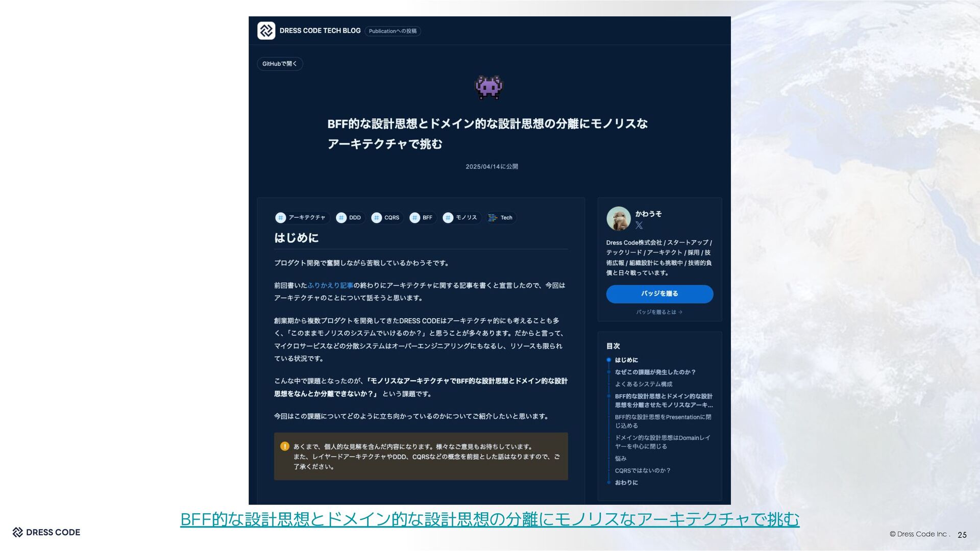The height and width of the screenshot is (551, 980).
Task: Click the Tech category icon
Action: pyautogui.click(x=493, y=218)
